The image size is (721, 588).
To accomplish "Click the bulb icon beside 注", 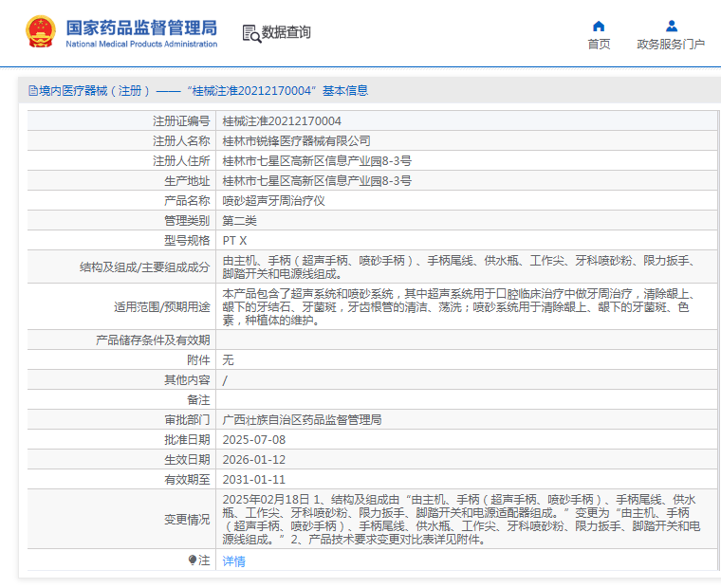I will click(x=194, y=560).
